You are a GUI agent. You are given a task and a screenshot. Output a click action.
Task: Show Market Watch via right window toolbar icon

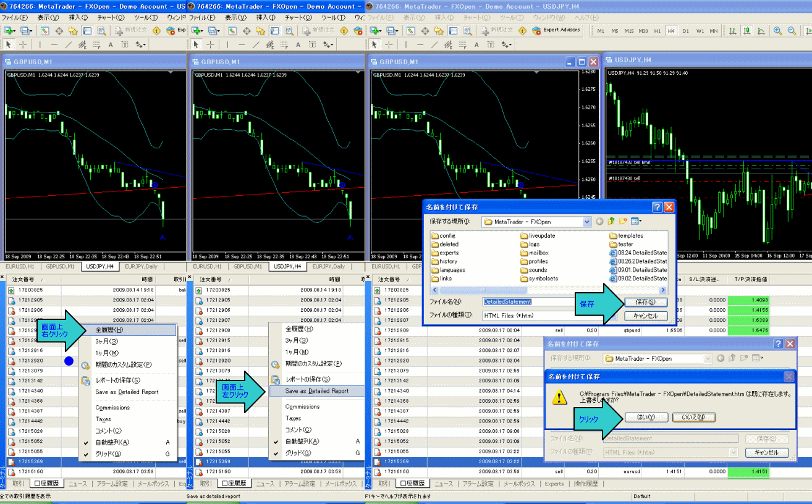(x=410, y=30)
